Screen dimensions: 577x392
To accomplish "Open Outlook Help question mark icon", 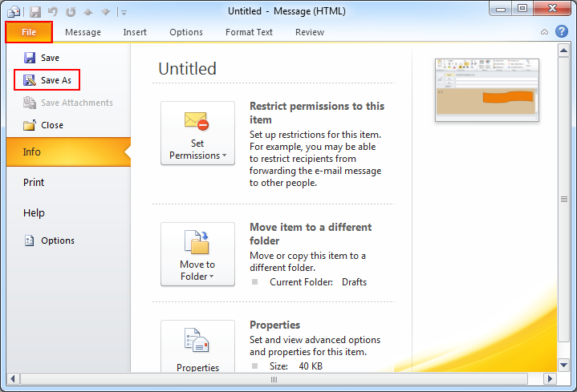I will tap(562, 31).
